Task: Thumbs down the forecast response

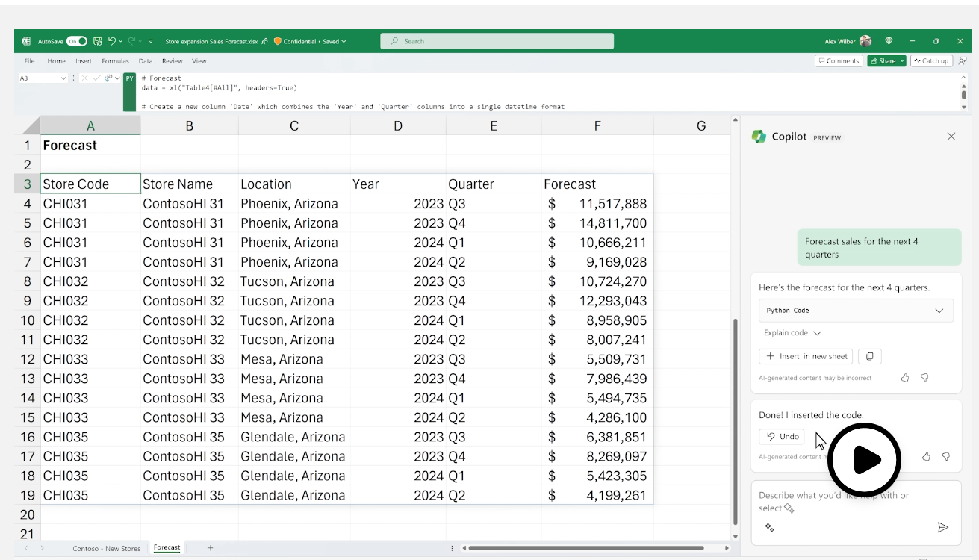Action: [x=924, y=378]
